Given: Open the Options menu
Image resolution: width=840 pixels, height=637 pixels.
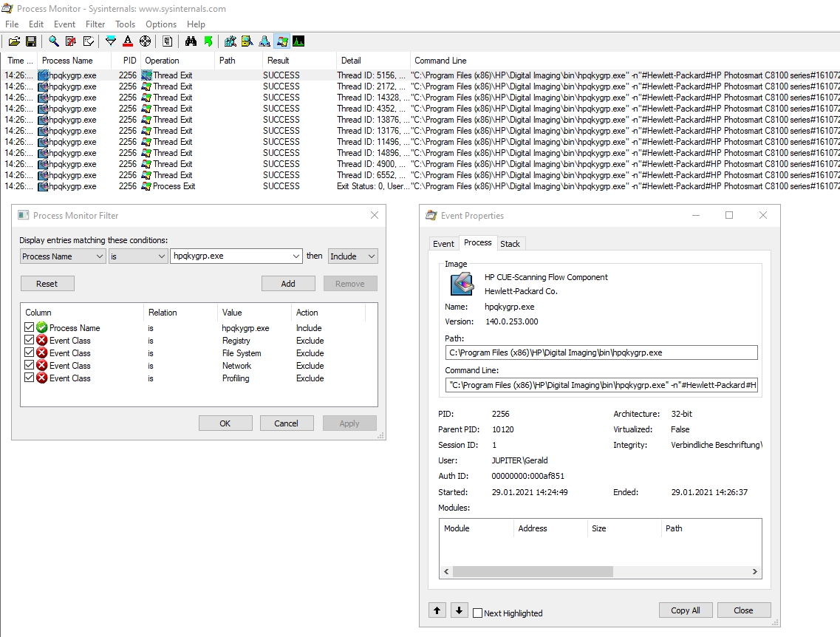Looking at the screenshot, I should [161, 24].
